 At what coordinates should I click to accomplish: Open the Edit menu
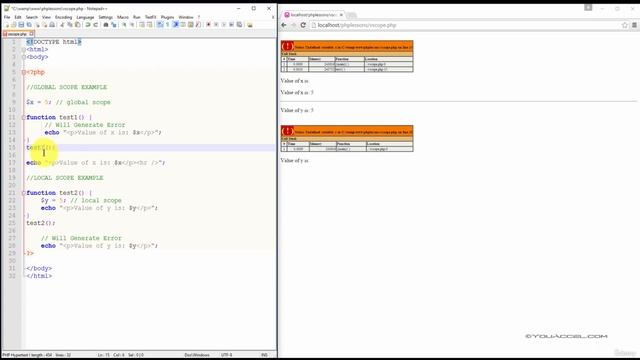[18, 17]
